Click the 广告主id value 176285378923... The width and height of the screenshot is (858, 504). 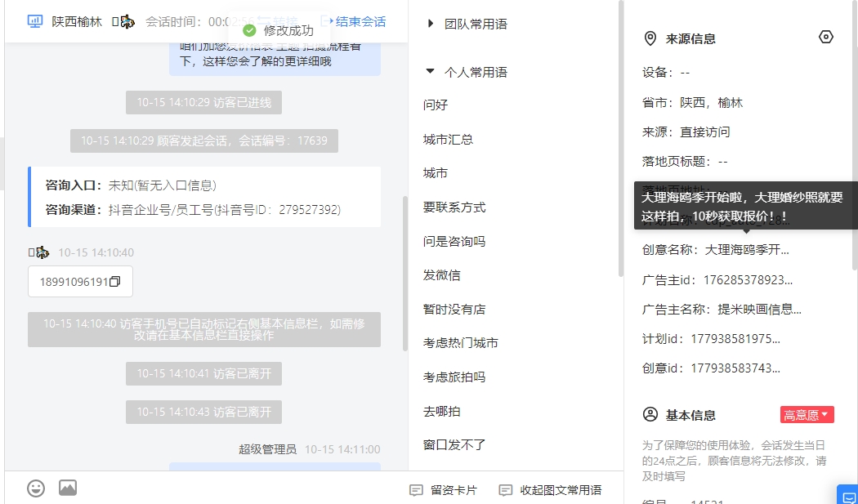pyautogui.click(x=748, y=280)
